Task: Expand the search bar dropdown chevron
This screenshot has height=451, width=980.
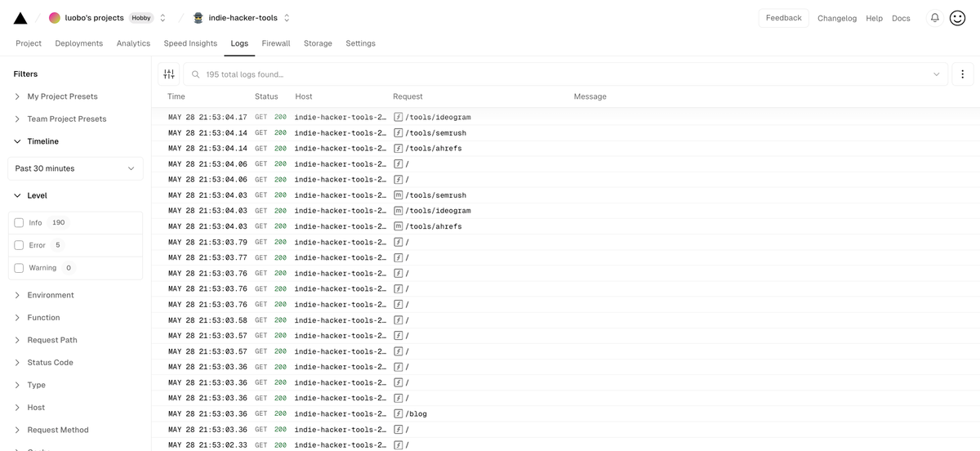Action: (936, 74)
